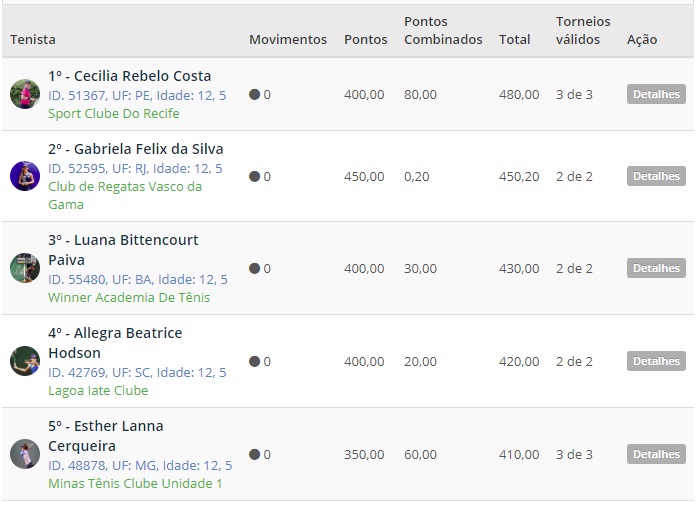The width and height of the screenshot is (697, 505).
Task: Open the Winner Academia De Tênis link
Action: (x=129, y=297)
